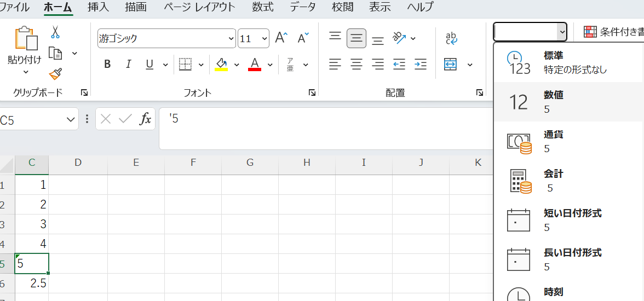Click the Insert Function fx icon
Screen dimensions: 644x301
pos(145,119)
